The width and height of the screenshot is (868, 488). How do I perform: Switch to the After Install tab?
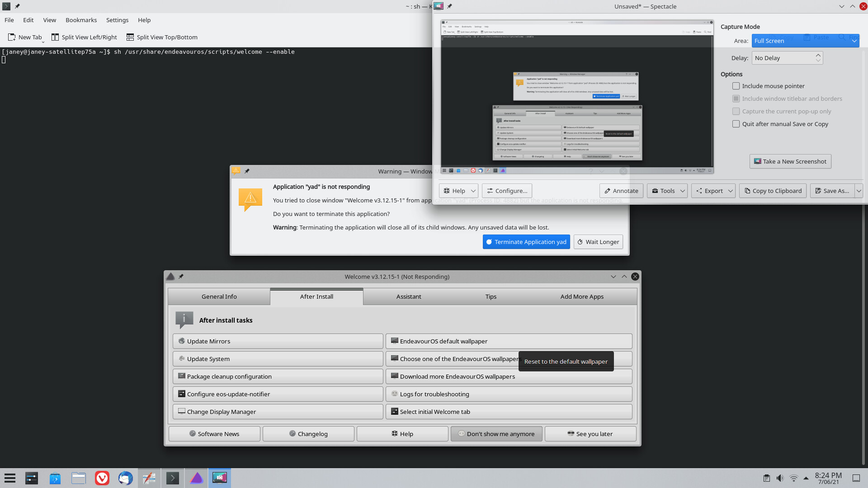pyautogui.click(x=316, y=296)
